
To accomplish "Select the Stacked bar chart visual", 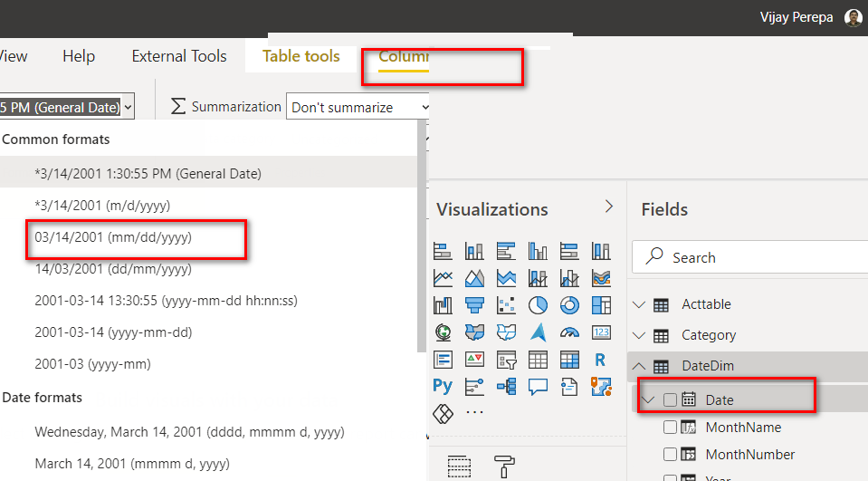I will point(443,251).
